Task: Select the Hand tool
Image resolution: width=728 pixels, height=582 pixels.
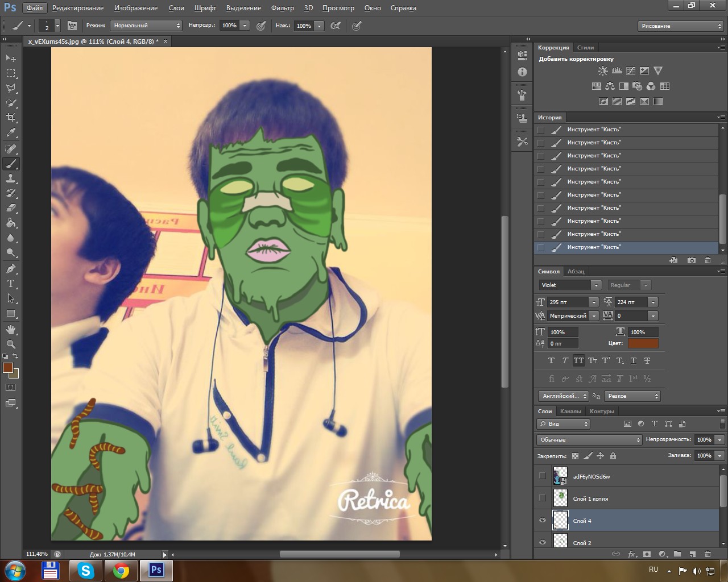Action: coord(11,329)
